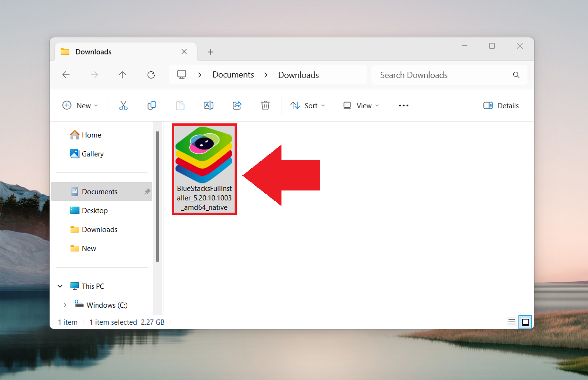This screenshot has height=380, width=588.
Task: Expand the Windows (C:) drive node
Action: click(65, 305)
